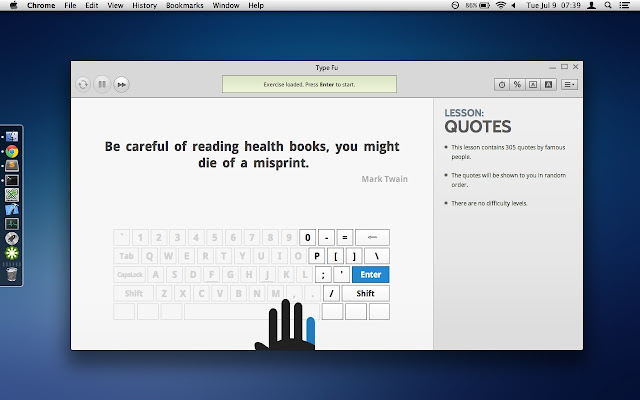The width and height of the screenshot is (640, 400).
Task: Click the exercise status message bar
Action: pyautogui.click(x=309, y=84)
